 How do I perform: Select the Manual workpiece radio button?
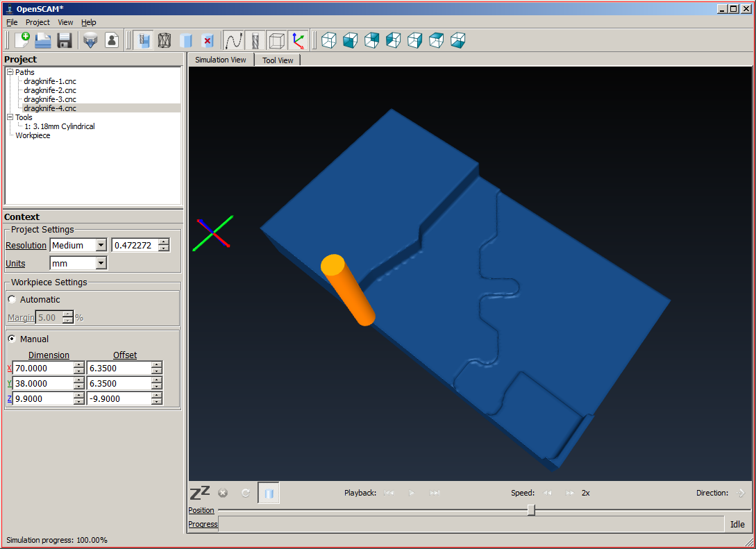pyautogui.click(x=12, y=339)
